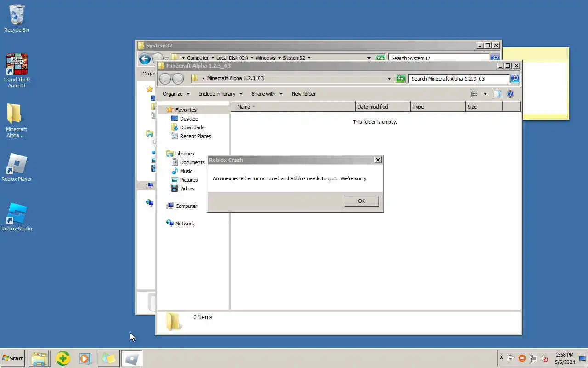
Task: Open Explorer help question mark
Action: [x=510, y=94]
